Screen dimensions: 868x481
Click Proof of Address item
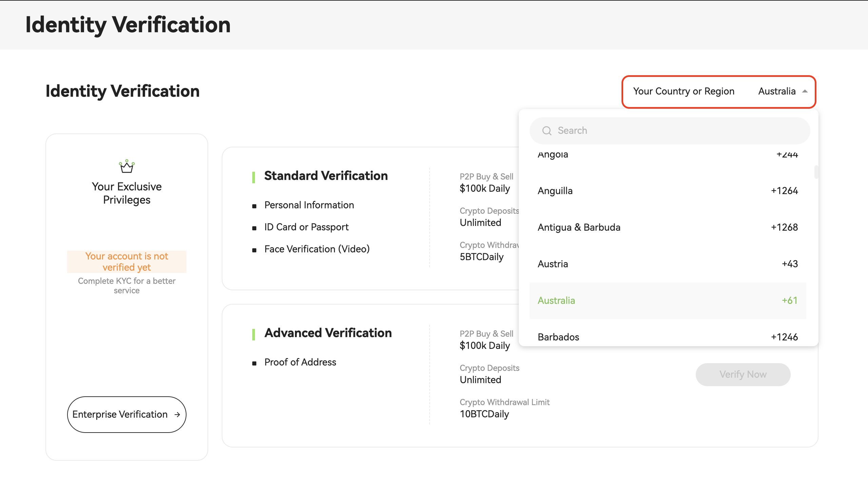(300, 362)
